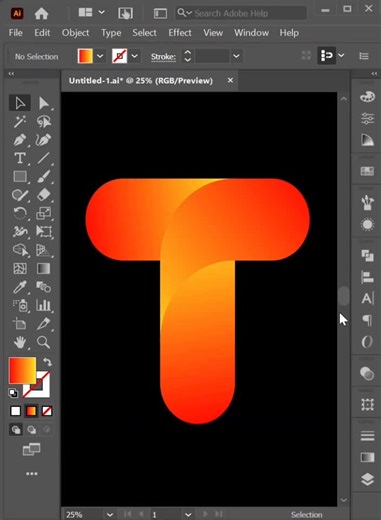Screen dimensions: 381x520
Task: Select the Perspective Grid tool
Action: click(44, 250)
